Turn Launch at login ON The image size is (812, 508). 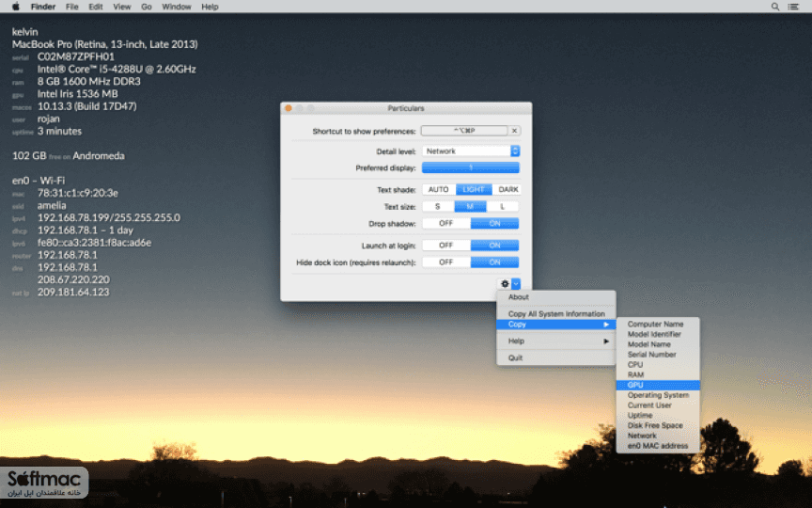click(x=494, y=246)
